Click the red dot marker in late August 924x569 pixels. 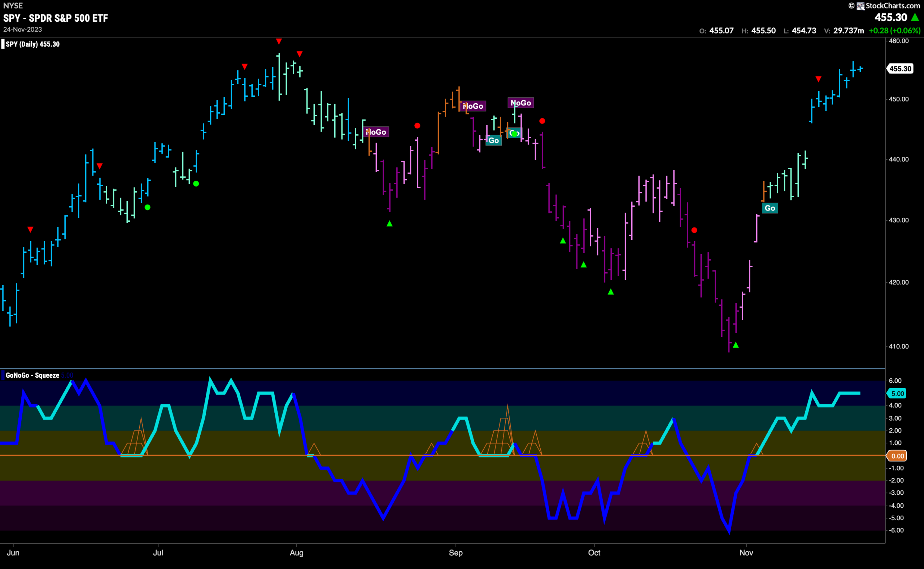417,126
